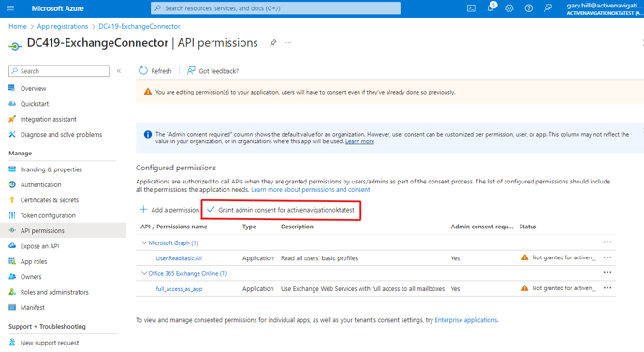The width and height of the screenshot is (644, 352).
Task: Open the options ellipsis for User.ReadBasic.All row
Action: (607, 257)
